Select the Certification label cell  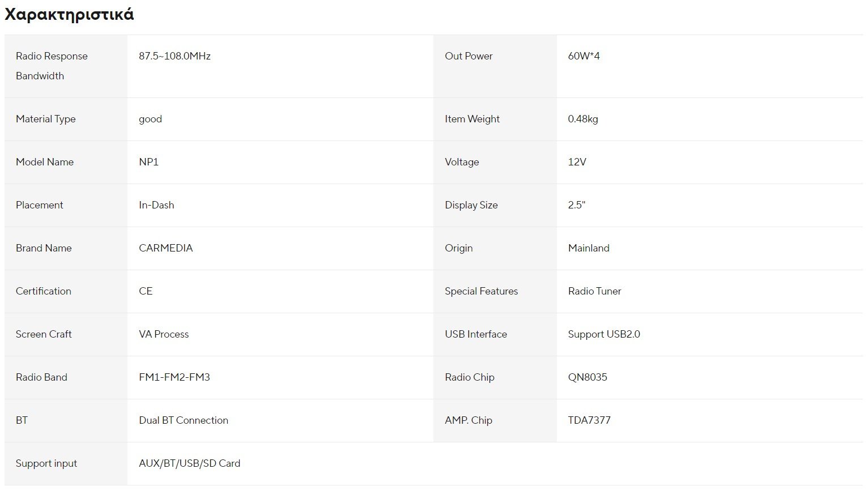click(x=44, y=291)
